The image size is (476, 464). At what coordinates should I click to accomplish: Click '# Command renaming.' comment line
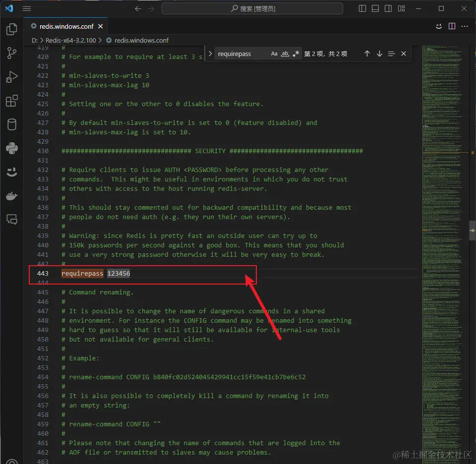click(x=98, y=292)
